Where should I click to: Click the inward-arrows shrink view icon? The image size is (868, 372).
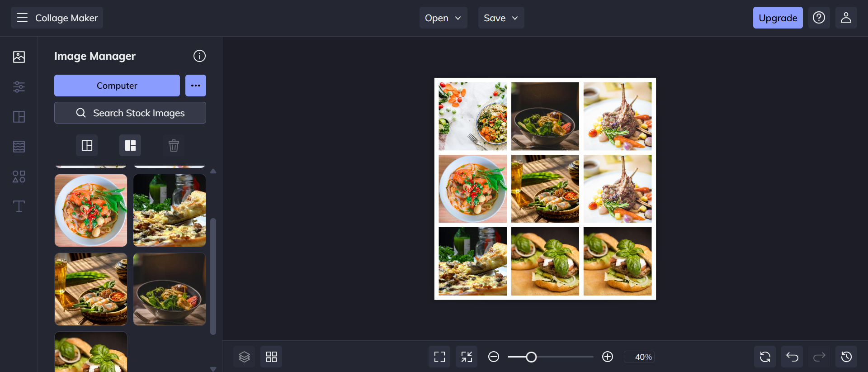(467, 357)
